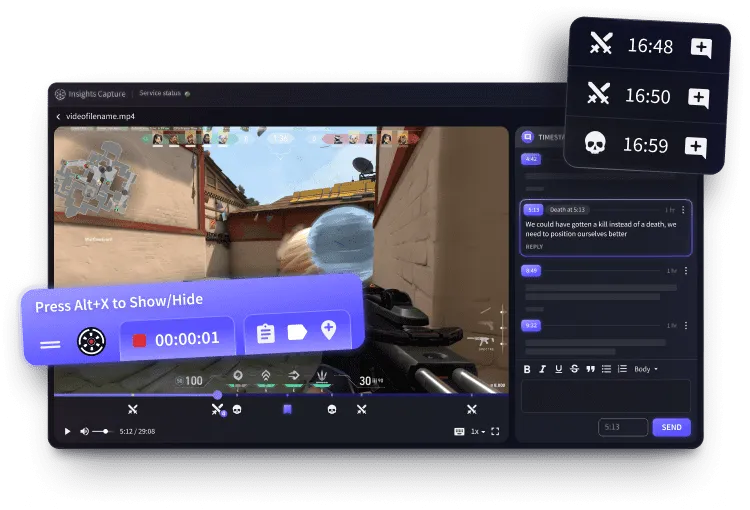Toggle strikethrough formatting
Viewport: 750px width, 510px height.
click(x=574, y=368)
